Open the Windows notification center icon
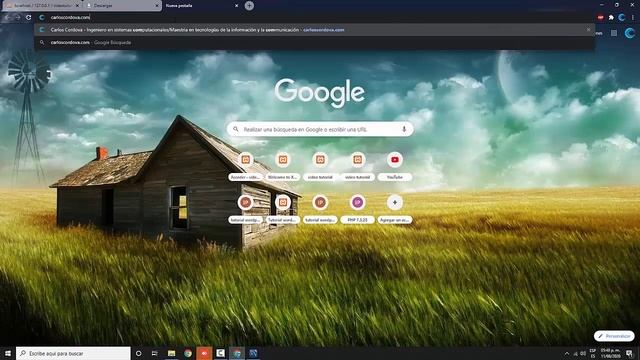The width and height of the screenshot is (640, 360). pyautogui.click(x=629, y=353)
